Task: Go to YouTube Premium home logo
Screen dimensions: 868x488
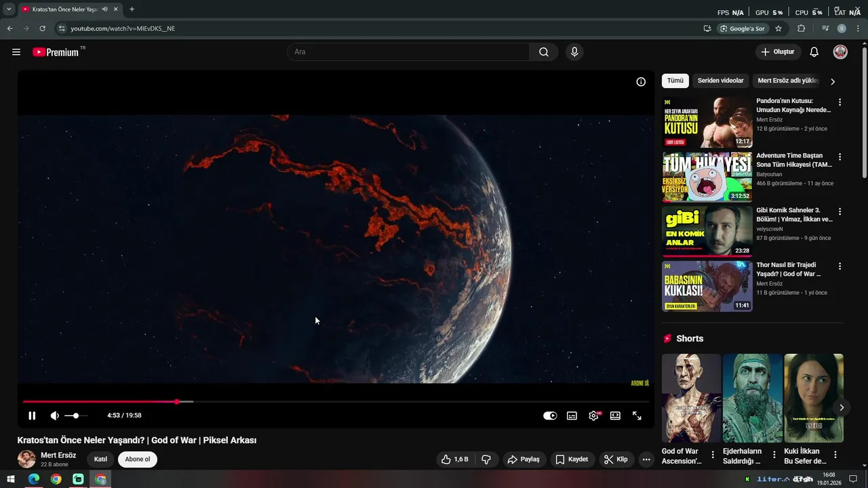Action: point(56,52)
